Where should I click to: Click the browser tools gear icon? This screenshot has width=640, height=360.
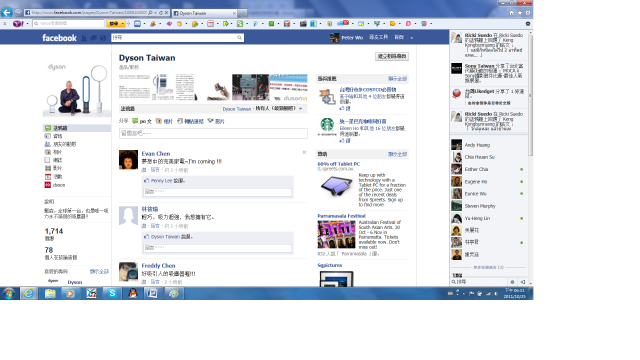pyautogui.click(x=528, y=13)
